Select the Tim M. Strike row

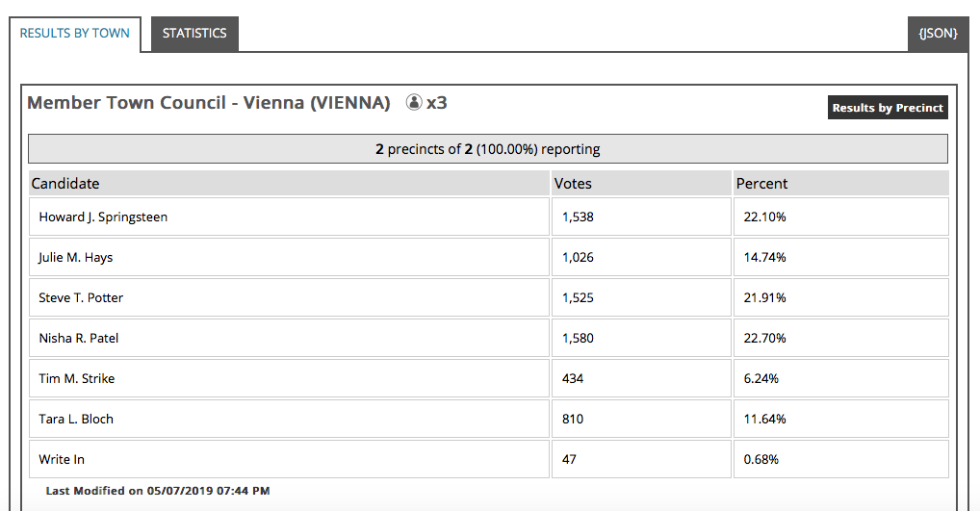(x=489, y=378)
